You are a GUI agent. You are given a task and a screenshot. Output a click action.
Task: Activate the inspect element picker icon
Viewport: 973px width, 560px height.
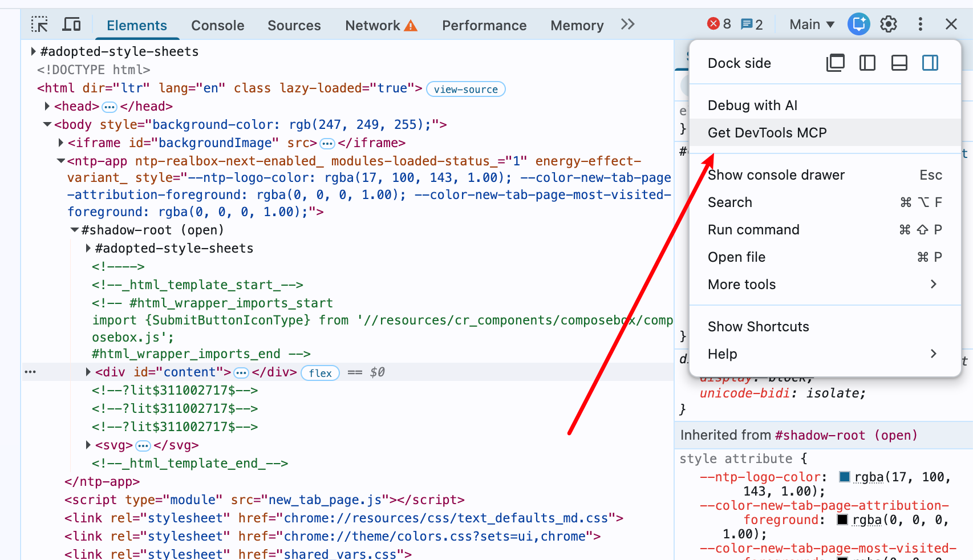point(39,25)
